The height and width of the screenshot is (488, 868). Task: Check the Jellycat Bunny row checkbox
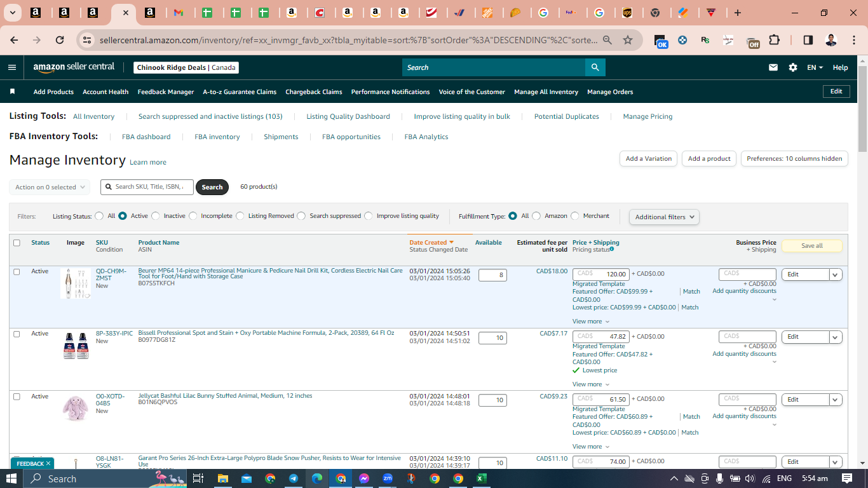click(x=17, y=396)
